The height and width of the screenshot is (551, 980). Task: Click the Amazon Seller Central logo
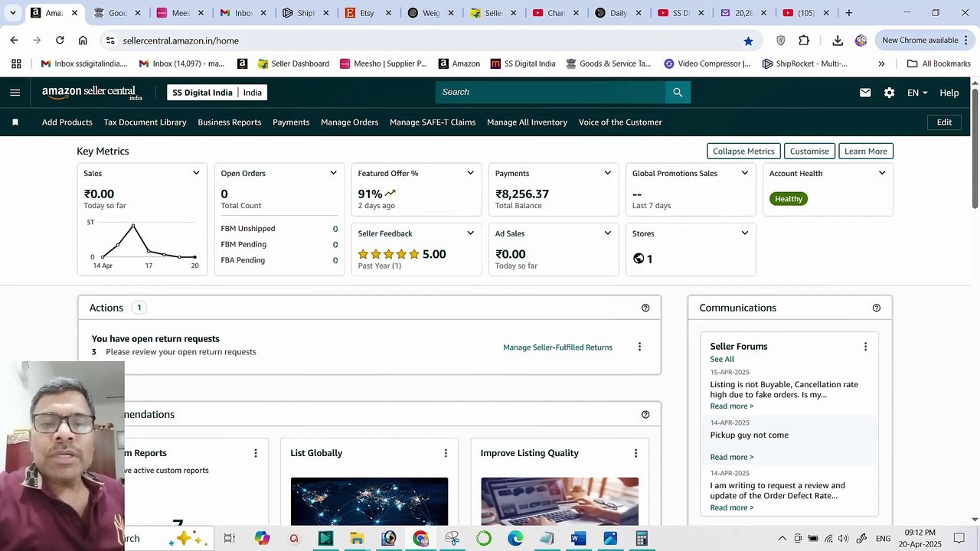92,93
